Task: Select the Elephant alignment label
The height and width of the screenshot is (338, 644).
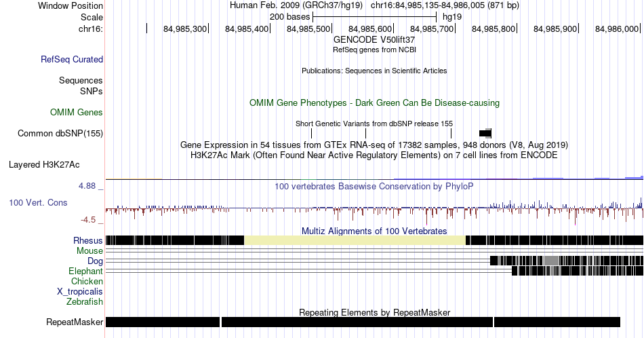Action: point(86,271)
